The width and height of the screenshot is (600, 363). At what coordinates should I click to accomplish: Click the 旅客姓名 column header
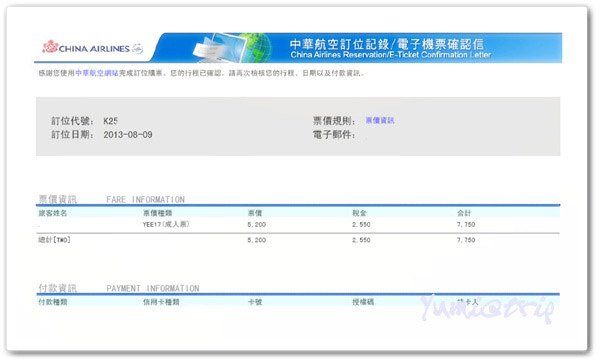click(53, 213)
